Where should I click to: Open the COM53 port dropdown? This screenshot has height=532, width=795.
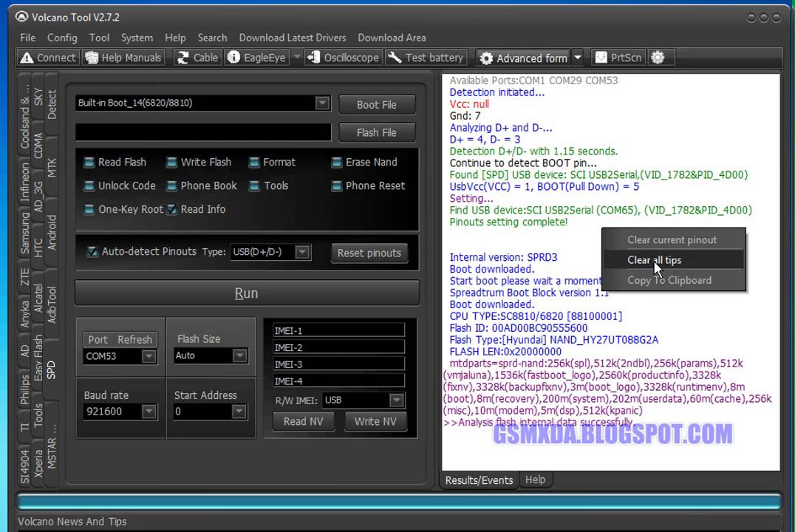pos(149,356)
